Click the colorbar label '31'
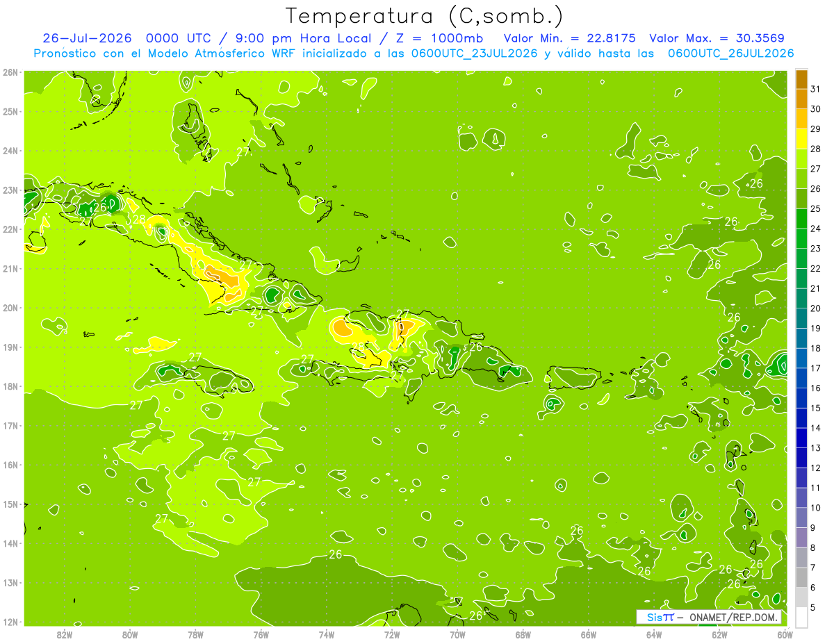Image resolution: width=834 pixels, height=644 pixels. coord(816,89)
